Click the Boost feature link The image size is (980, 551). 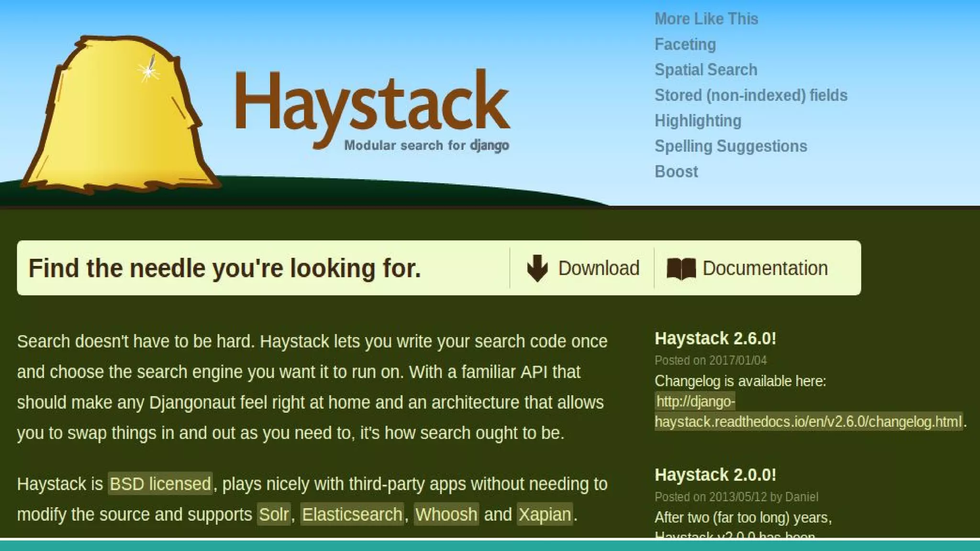676,171
